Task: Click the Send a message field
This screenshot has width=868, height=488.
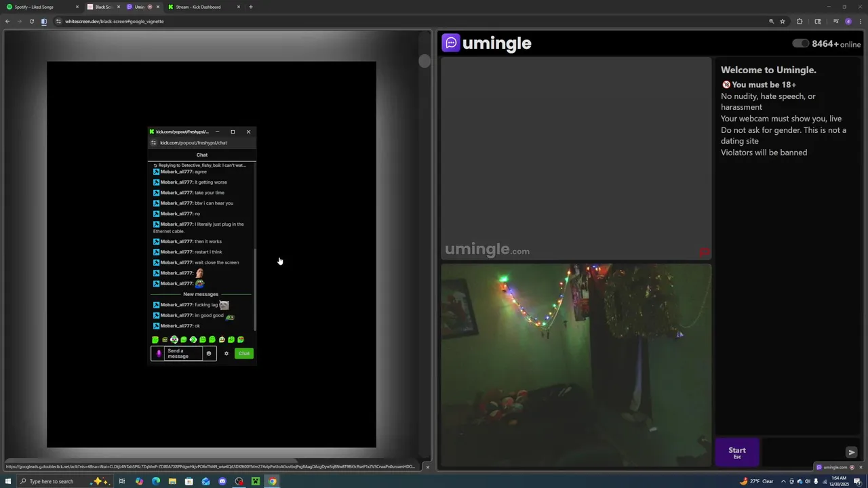Action: click(x=183, y=354)
